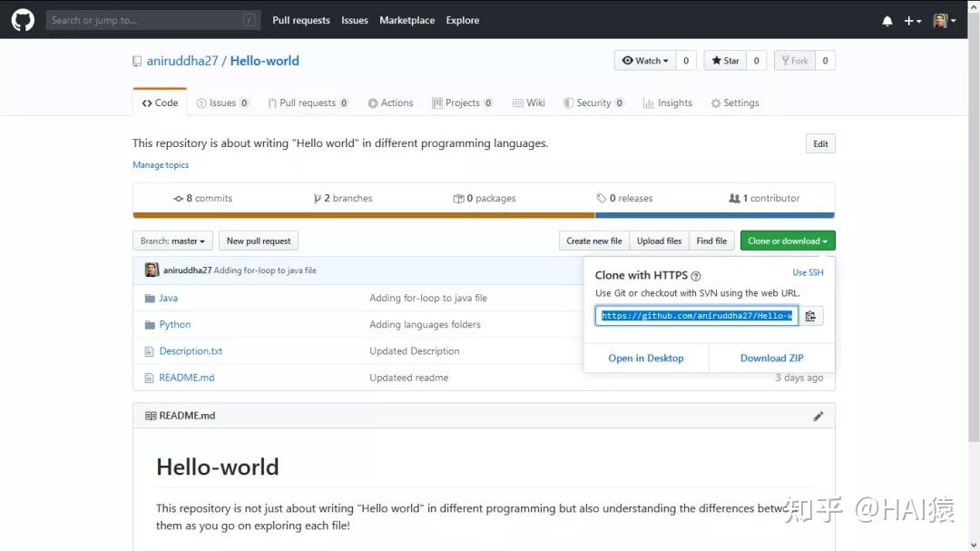Open the notifications bell icon
The width and height of the screenshot is (980, 551).
point(887,20)
